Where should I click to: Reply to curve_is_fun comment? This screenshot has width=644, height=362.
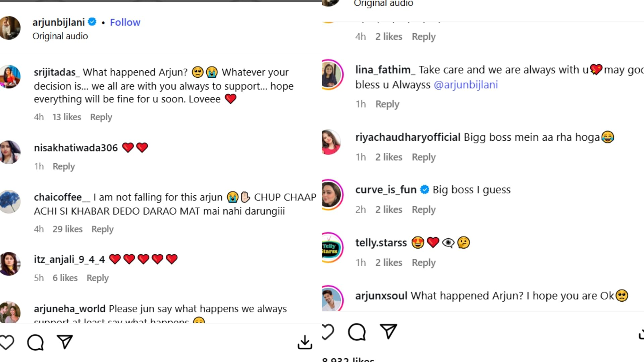tap(424, 209)
